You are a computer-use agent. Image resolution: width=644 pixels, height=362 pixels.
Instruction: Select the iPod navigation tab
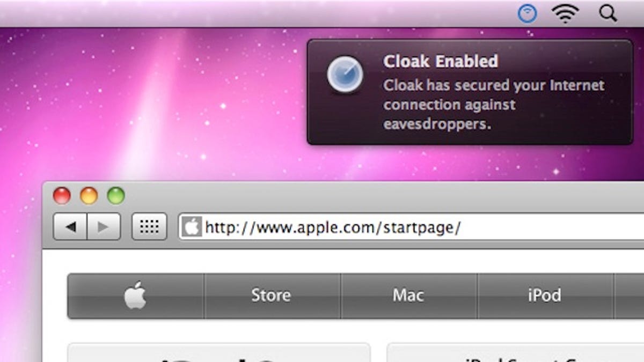[545, 295]
